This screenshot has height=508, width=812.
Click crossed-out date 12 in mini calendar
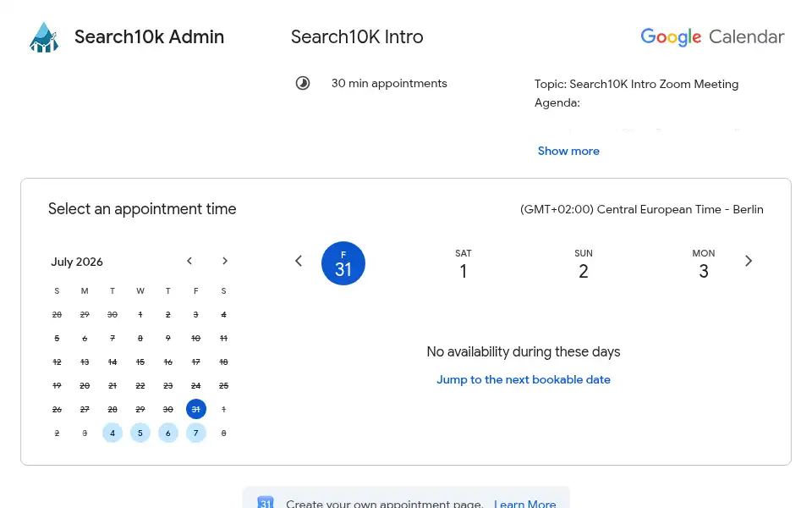[57, 362]
